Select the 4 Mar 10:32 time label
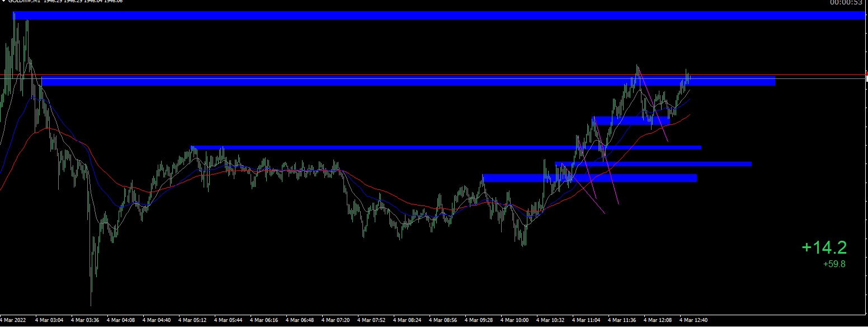868x327 pixels. point(550,320)
